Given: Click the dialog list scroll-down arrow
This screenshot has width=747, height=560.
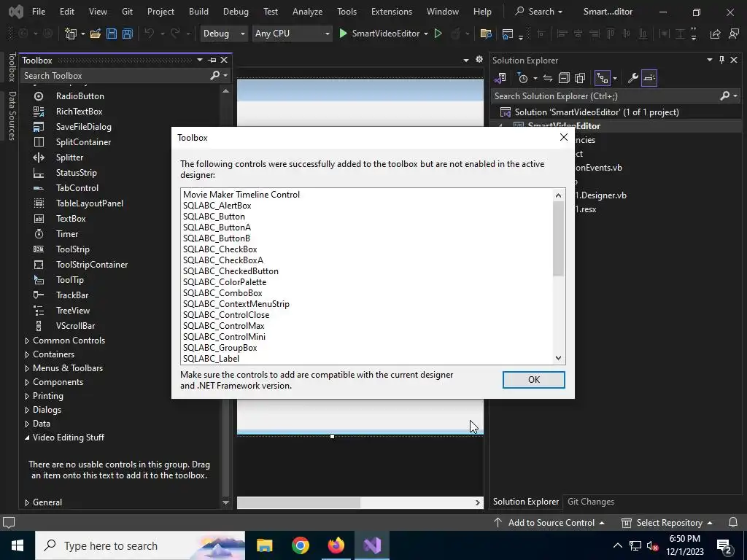Looking at the screenshot, I should (558, 358).
